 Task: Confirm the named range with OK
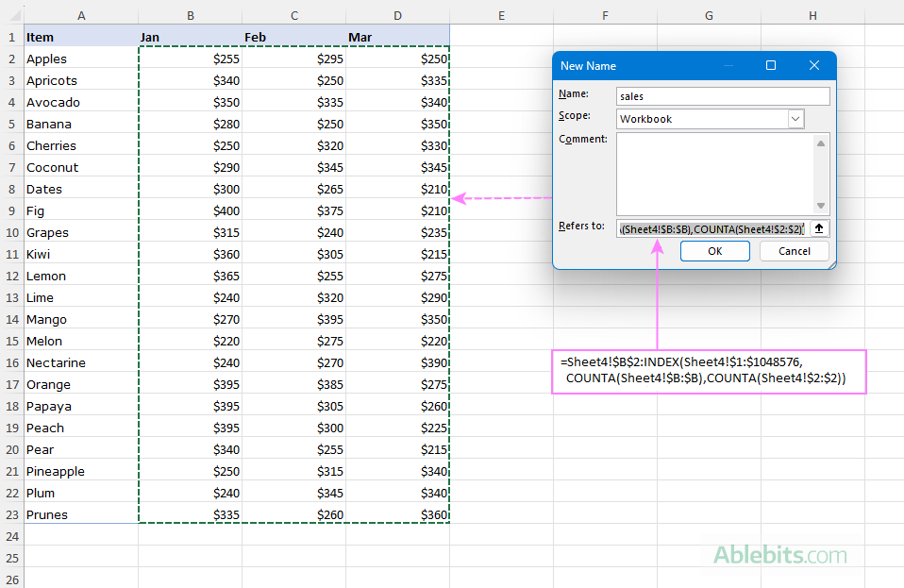pos(714,251)
